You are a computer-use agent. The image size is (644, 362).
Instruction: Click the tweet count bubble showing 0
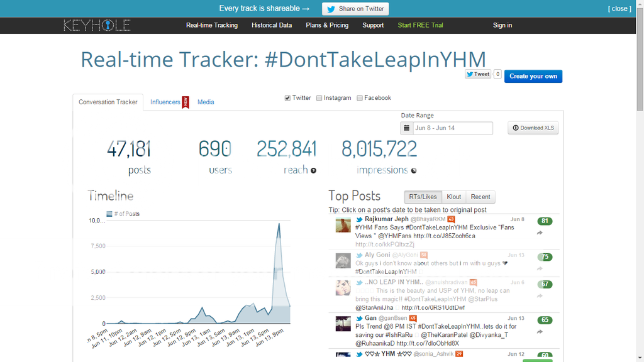497,74
